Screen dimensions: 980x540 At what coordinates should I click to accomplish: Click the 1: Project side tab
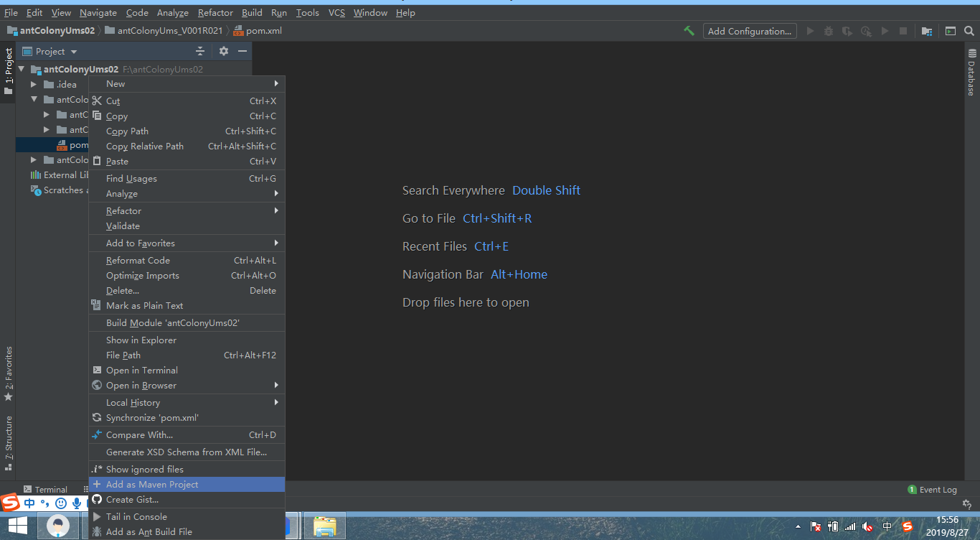[x=9, y=71]
